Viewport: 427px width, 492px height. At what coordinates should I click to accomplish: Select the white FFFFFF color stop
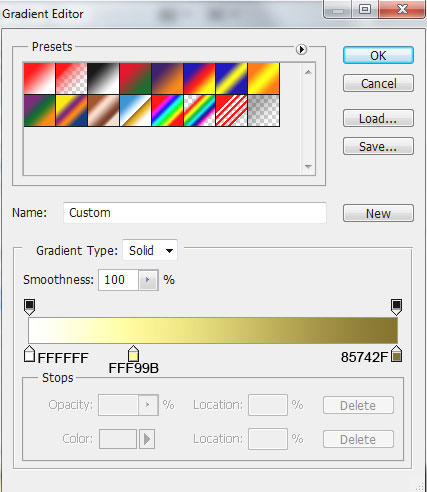click(30, 354)
